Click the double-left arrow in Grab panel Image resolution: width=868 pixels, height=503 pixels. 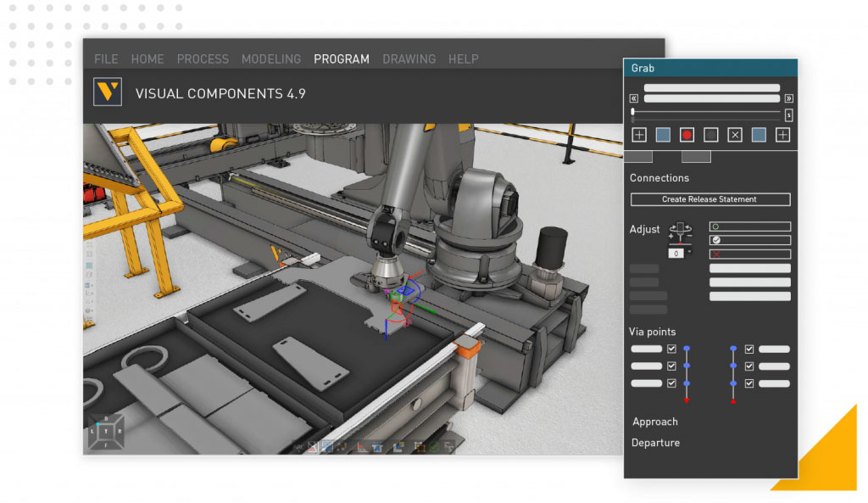(x=634, y=98)
